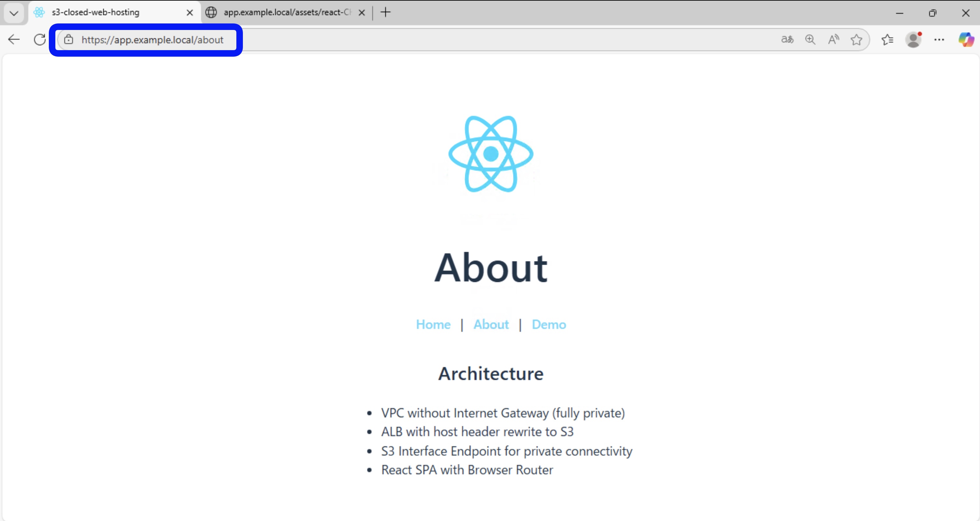Open the user profile avatar
The height and width of the screenshot is (521, 980).
coord(914,40)
